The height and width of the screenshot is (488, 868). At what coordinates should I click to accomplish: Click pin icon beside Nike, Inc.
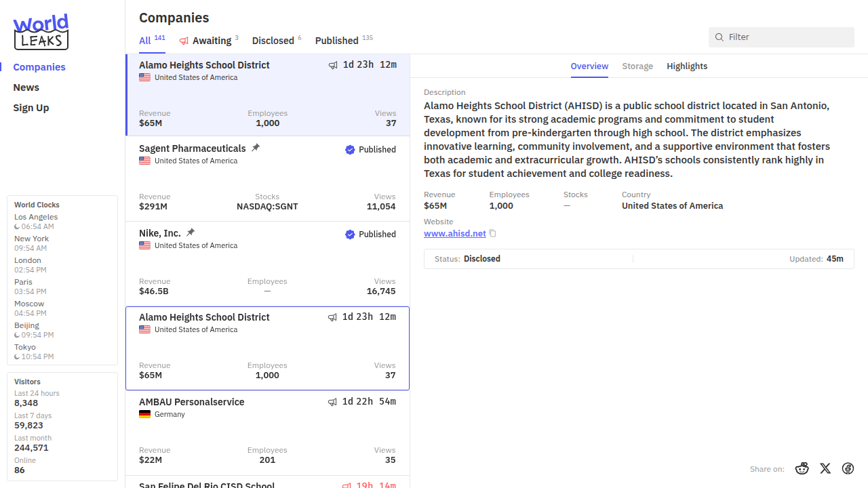[x=191, y=232]
